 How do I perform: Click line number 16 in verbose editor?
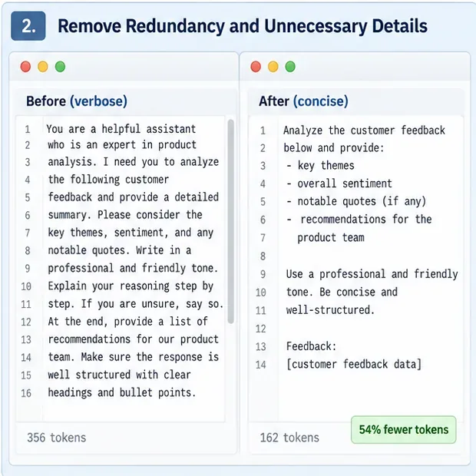[x=26, y=393]
